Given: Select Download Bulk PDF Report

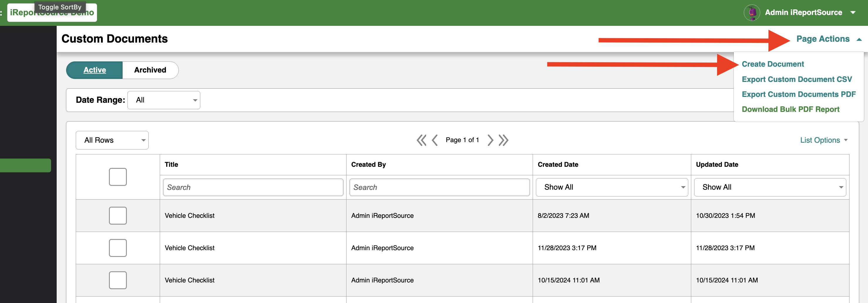Looking at the screenshot, I should (790, 109).
